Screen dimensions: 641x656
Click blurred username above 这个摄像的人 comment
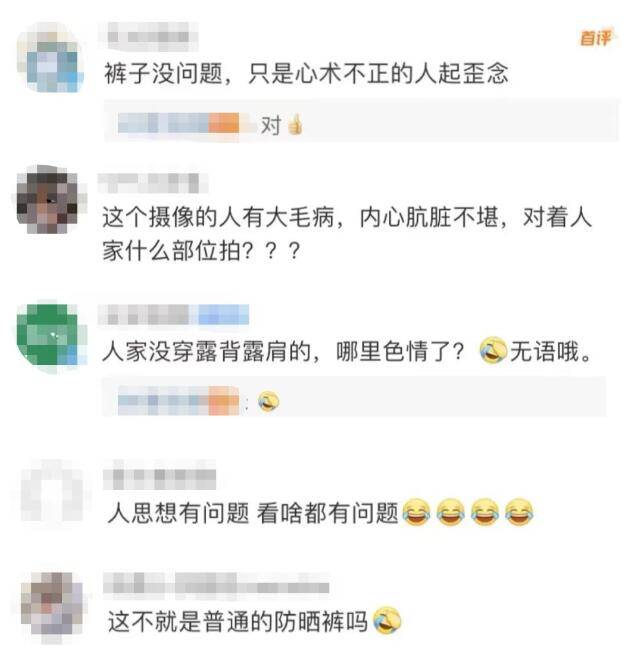152,183
